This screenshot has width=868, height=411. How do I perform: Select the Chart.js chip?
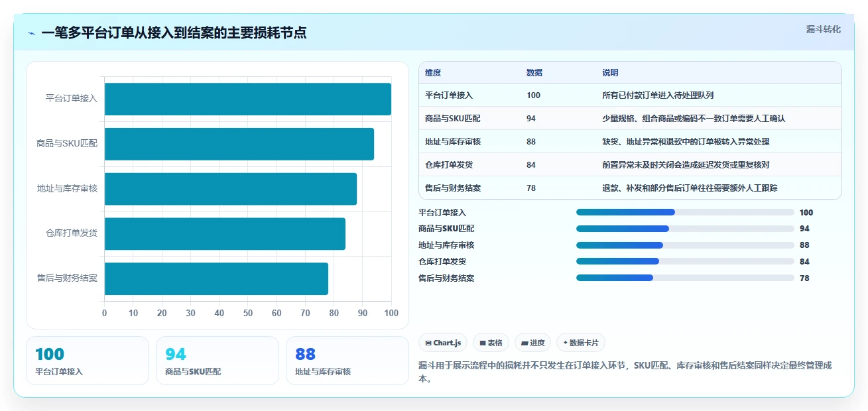(443, 343)
